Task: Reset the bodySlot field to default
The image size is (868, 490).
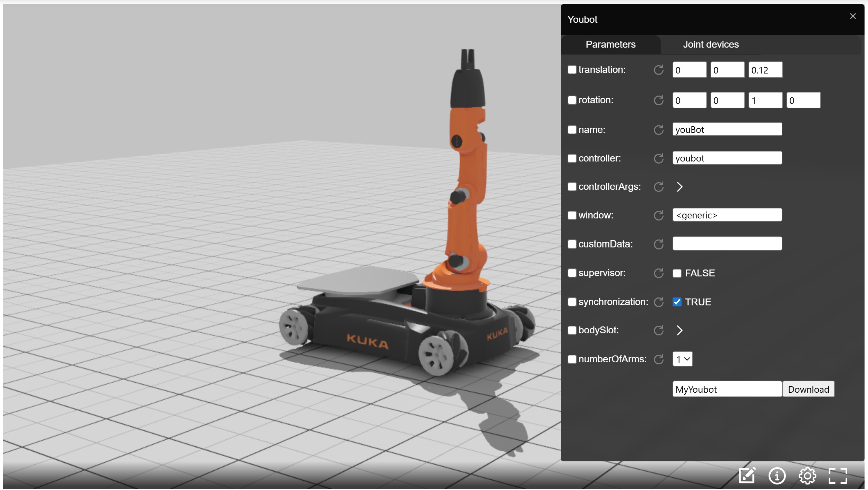Action: tap(659, 331)
